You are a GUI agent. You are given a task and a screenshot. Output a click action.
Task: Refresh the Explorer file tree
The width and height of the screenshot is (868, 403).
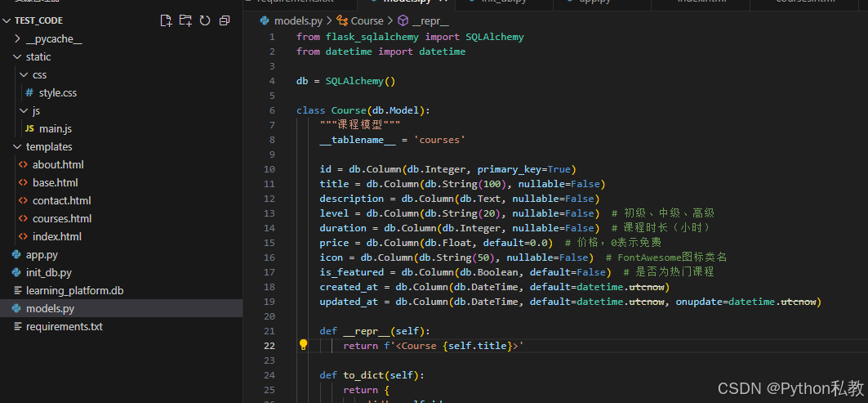(x=205, y=20)
